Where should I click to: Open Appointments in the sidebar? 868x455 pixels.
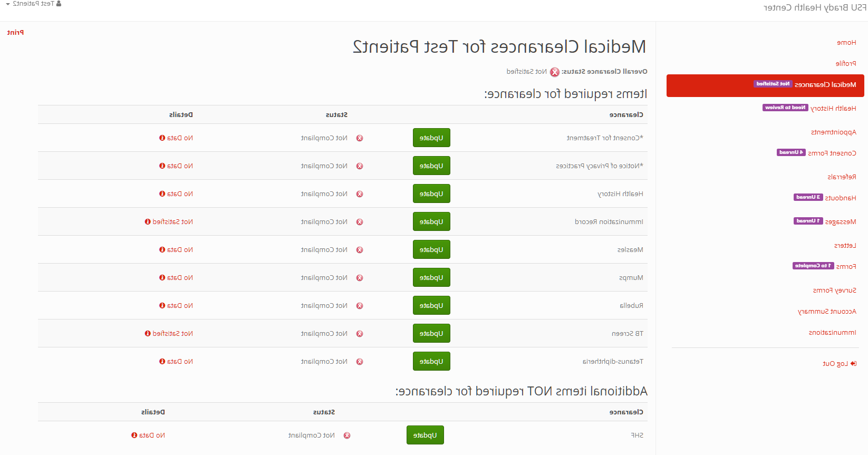pyautogui.click(x=834, y=132)
